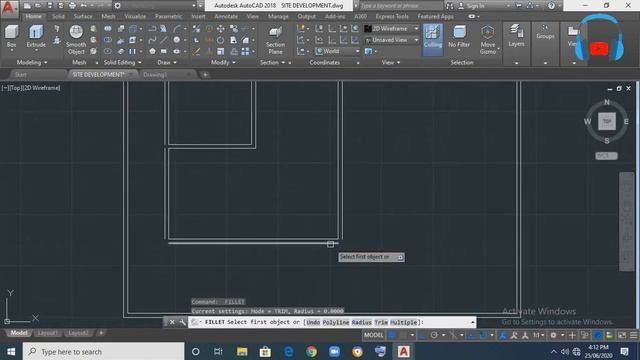Click the new drawing tab plus button
The width and height of the screenshot is (640, 360).
coord(205,75)
